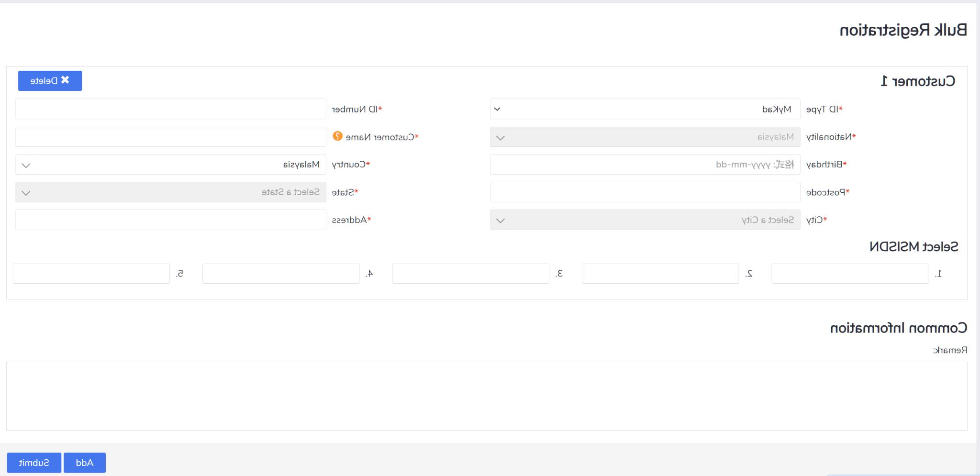Click the Customer 1 section title
This screenshot has width=980, height=476.
tap(918, 81)
